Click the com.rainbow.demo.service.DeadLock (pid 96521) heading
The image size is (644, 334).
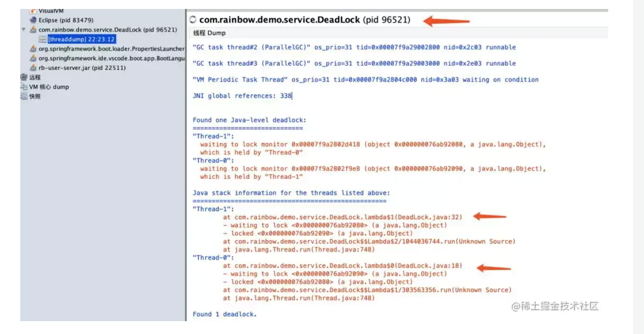point(305,20)
